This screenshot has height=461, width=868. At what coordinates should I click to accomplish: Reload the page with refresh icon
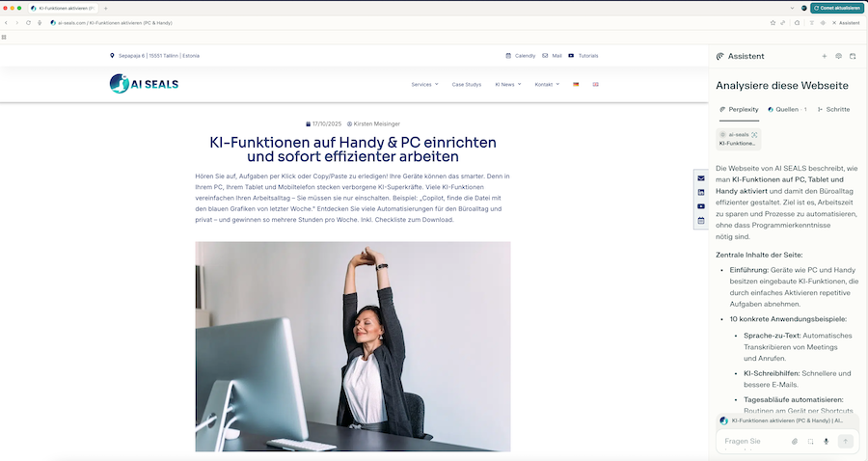28,23
